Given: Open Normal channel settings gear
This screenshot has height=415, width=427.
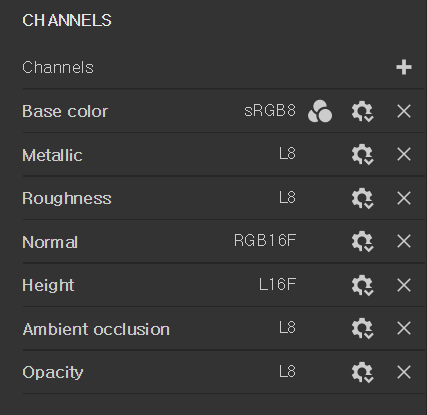Looking at the screenshot, I should tap(362, 241).
